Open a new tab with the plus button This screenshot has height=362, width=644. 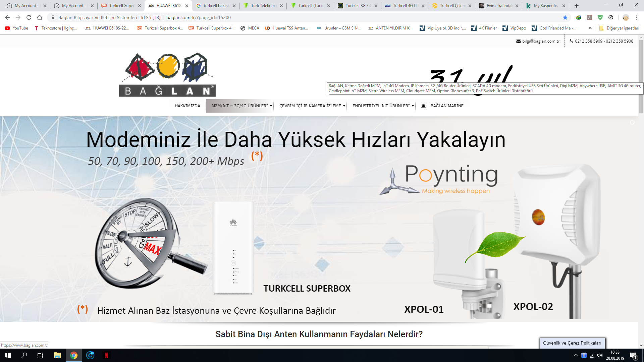pyautogui.click(x=577, y=6)
